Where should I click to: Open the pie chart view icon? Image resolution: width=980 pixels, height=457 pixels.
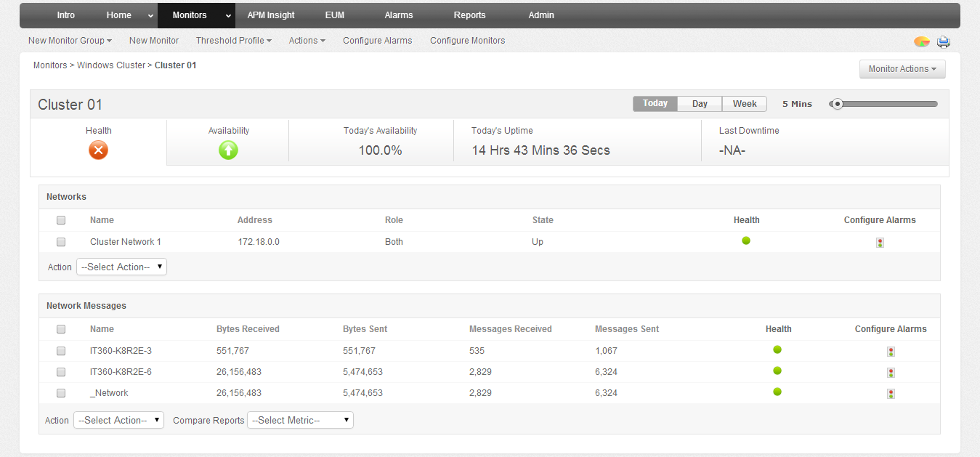(921, 41)
